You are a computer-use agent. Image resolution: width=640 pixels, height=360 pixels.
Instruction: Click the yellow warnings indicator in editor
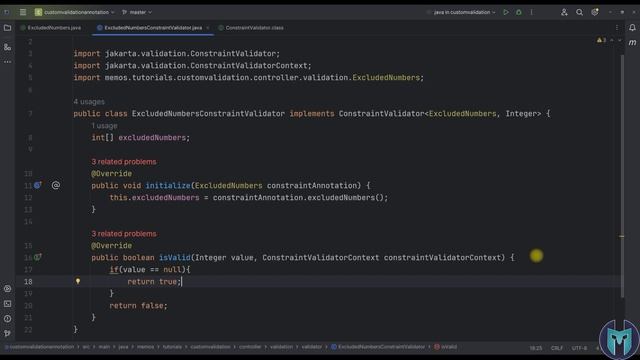[601, 40]
